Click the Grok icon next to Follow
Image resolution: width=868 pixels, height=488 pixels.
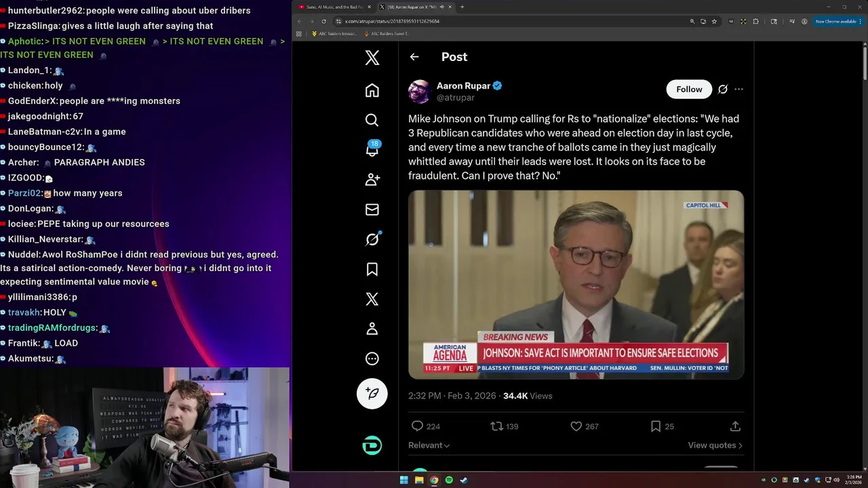723,89
